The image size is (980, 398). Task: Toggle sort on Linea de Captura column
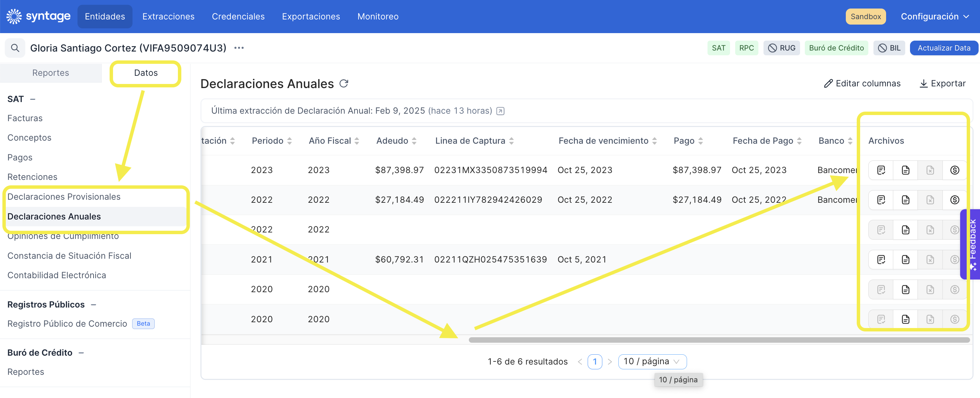tap(511, 141)
